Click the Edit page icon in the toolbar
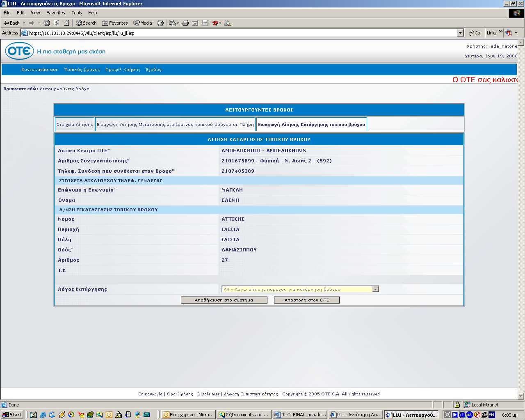This screenshot has width=525, height=420. click(x=195, y=23)
